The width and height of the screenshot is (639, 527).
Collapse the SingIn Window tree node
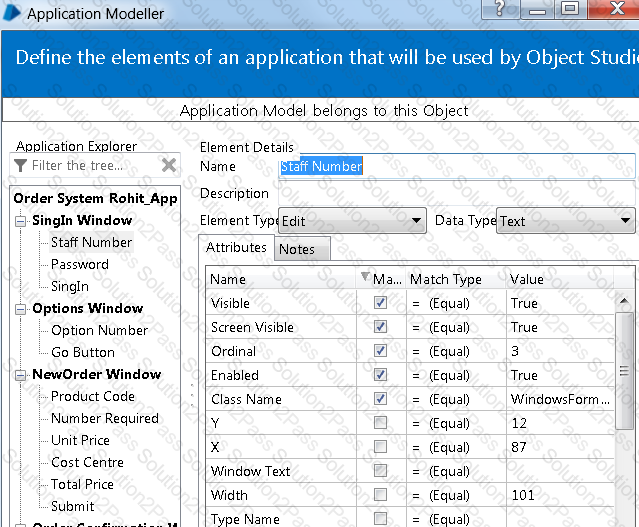click(20, 221)
